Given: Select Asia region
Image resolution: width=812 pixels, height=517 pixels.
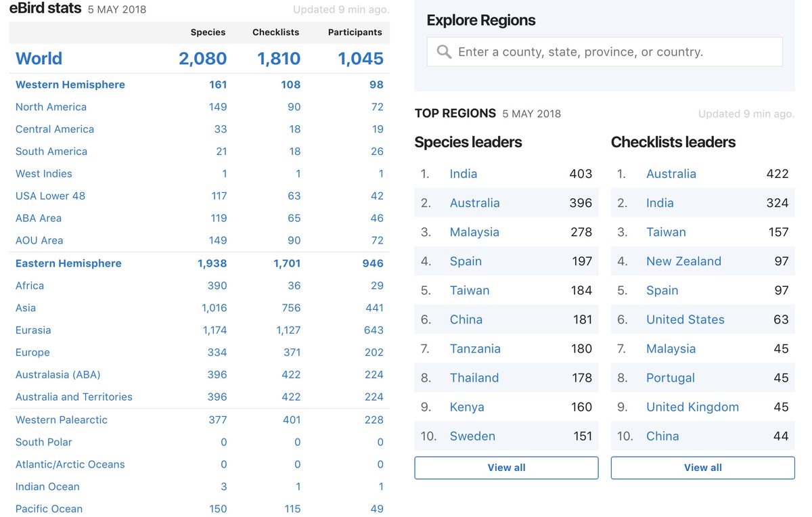Looking at the screenshot, I should 26,308.
